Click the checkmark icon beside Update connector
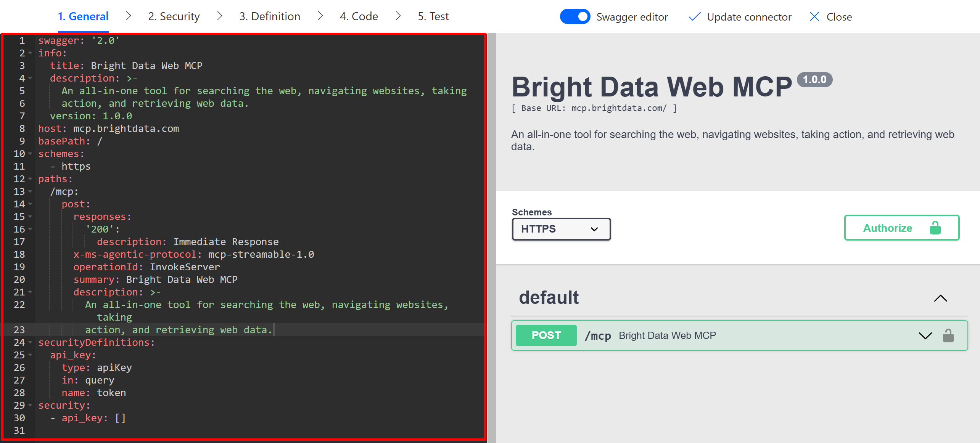The height and width of the screenshot is (443, 980). click(x=695, y=16)
